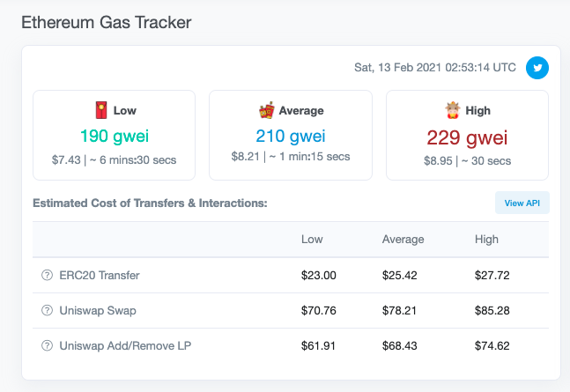Click the timestamp Sat, 13 Feb 2021
The width and height of the screenshot is (570, 392).
[x=435, y=68]
